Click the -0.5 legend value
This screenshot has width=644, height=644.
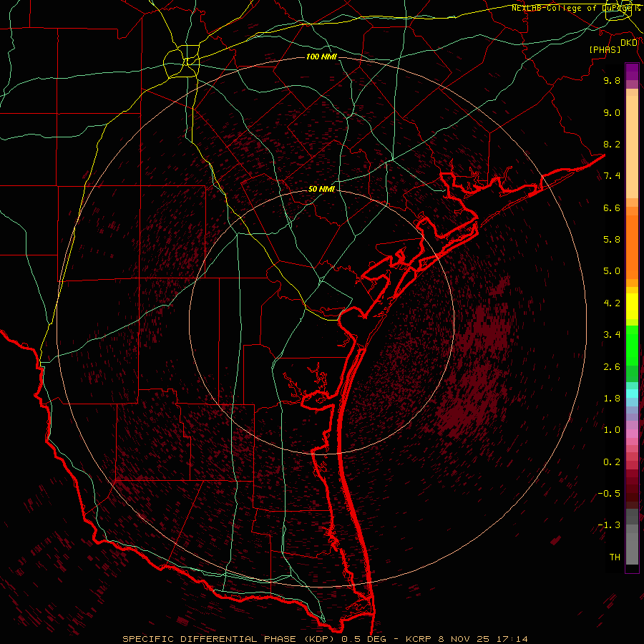point(609,494)
